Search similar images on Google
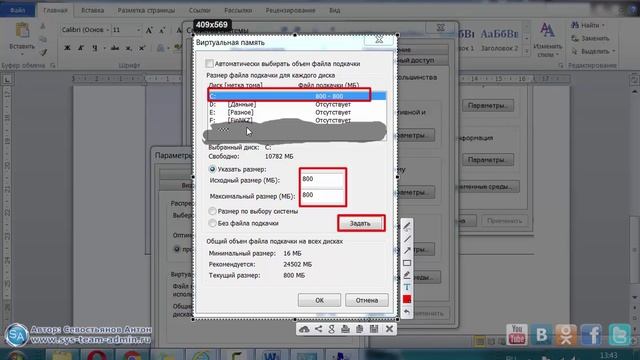 coord(331,329)
